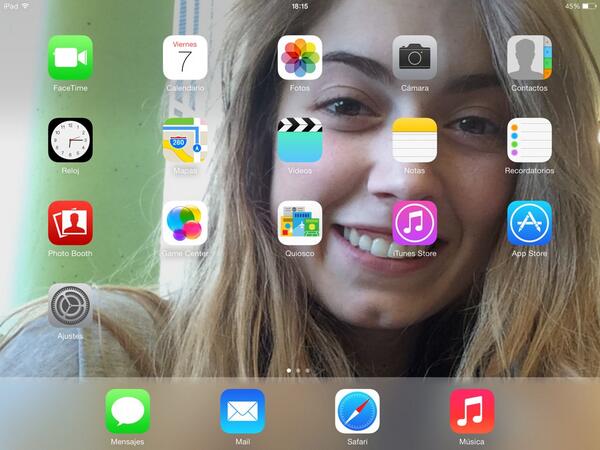Open Mail in the dock
Image resolution: width=600 pixels, height=450 pixels.
243,411
